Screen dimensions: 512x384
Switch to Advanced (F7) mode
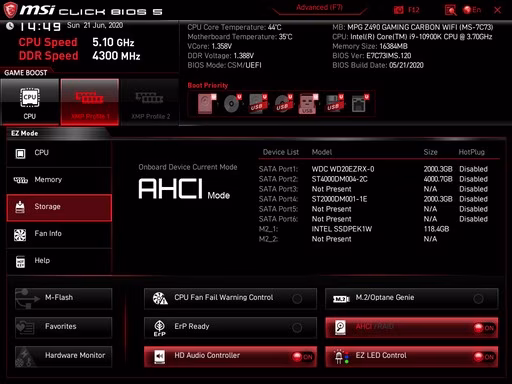point(319,7)
